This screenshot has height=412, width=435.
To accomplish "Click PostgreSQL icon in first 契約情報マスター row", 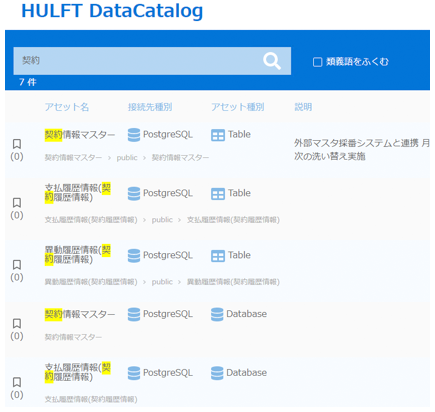I will click(x=134, y=135).
